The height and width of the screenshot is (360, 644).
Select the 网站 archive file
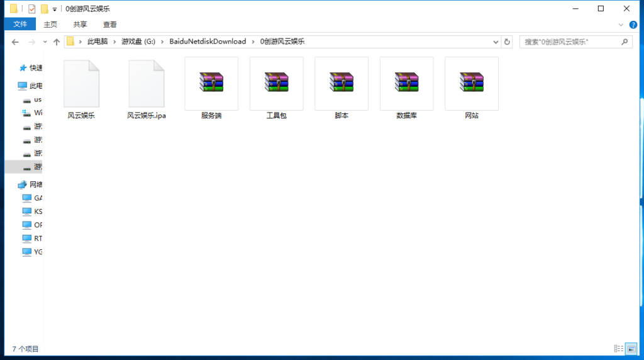pyautogui.click(x=471, y=83)
